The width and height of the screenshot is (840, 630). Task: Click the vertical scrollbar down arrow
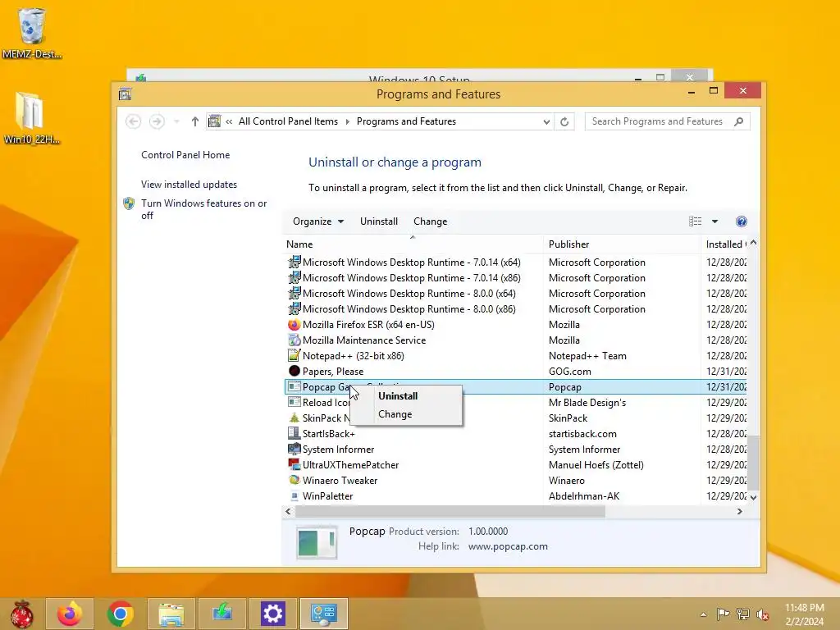click(x=754, y=497)
